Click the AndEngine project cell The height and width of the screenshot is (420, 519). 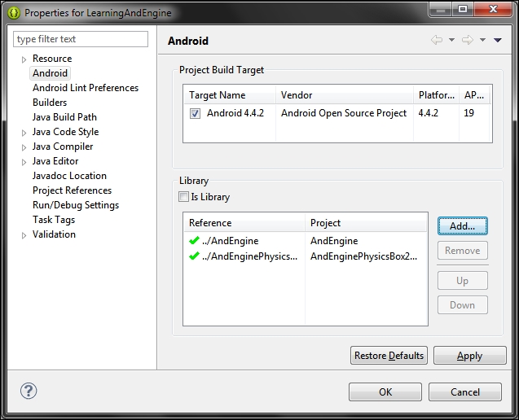click(334, 241)
